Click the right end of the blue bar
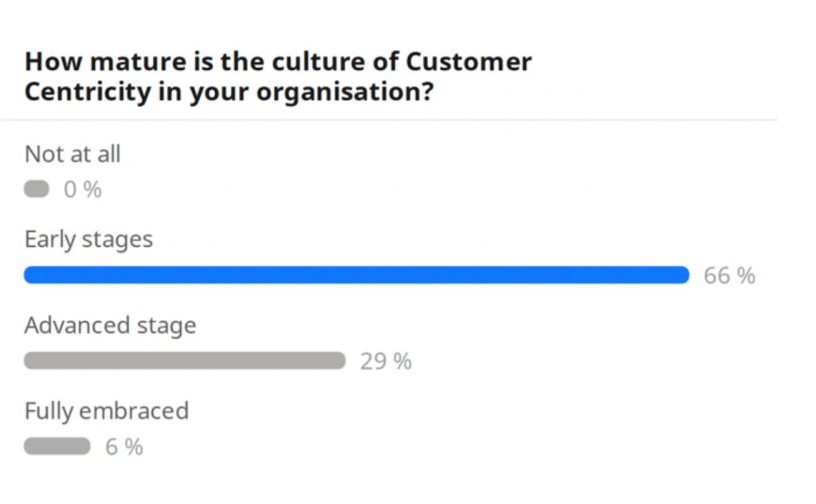Viewport: 816px width, 504px height. (x=683, y=275)
